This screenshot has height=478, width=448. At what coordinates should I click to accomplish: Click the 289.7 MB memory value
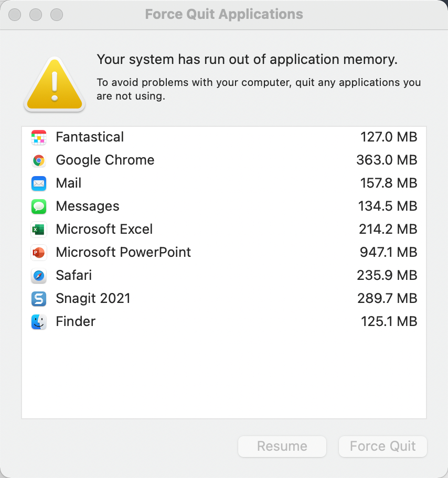coord(388,299)
